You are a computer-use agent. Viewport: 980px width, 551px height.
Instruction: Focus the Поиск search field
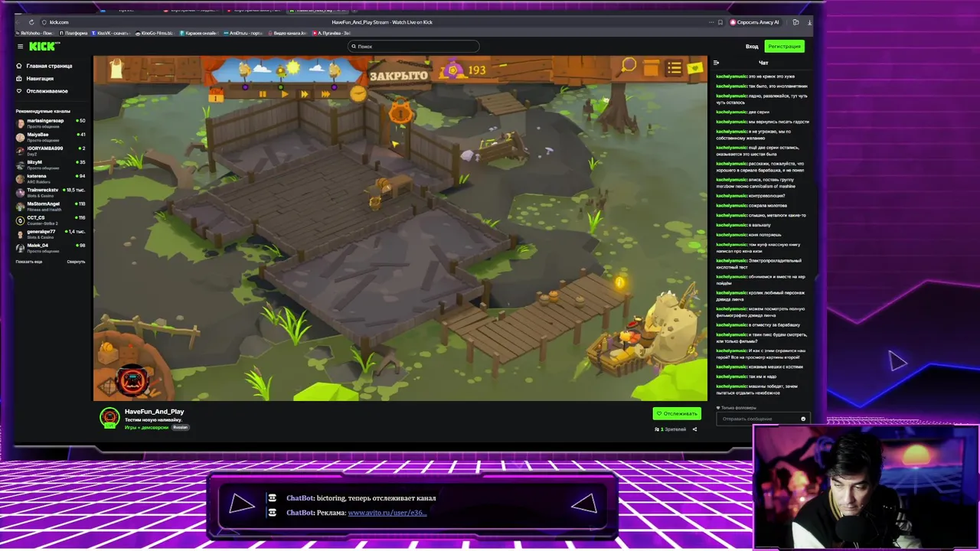413,47
